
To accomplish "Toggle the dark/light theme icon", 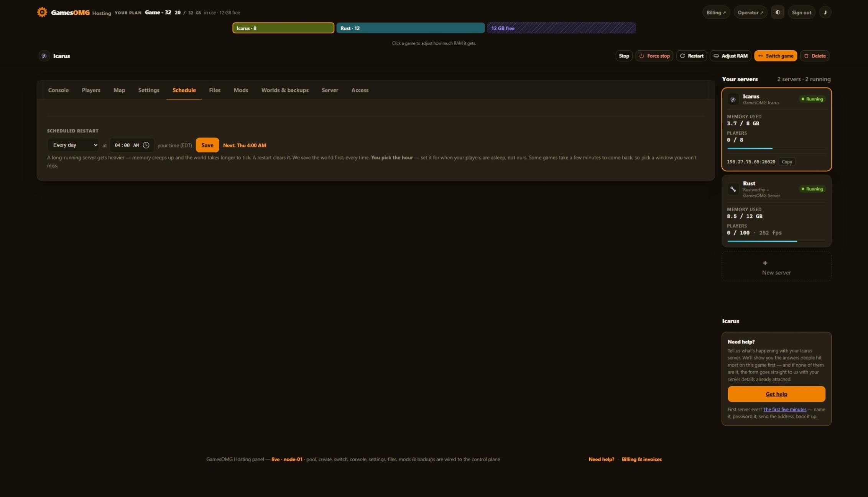I will pos(778,12).
